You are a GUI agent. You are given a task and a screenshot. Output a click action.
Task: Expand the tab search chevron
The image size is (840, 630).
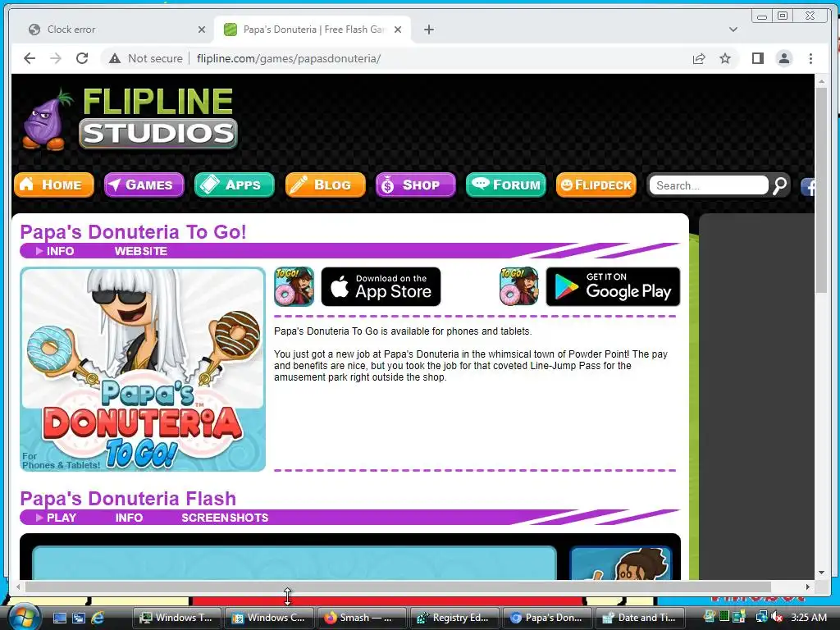point(733,30)
